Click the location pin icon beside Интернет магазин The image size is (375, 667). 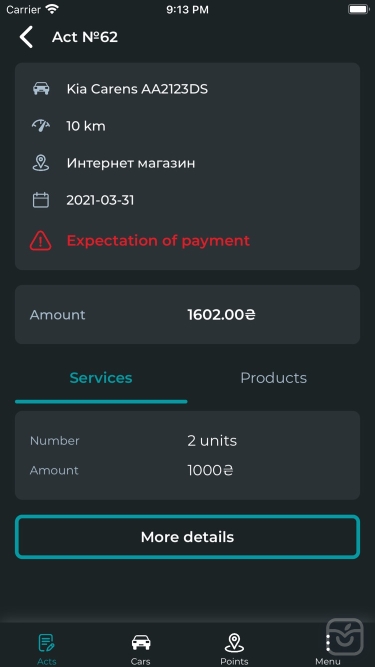(41, 163)
